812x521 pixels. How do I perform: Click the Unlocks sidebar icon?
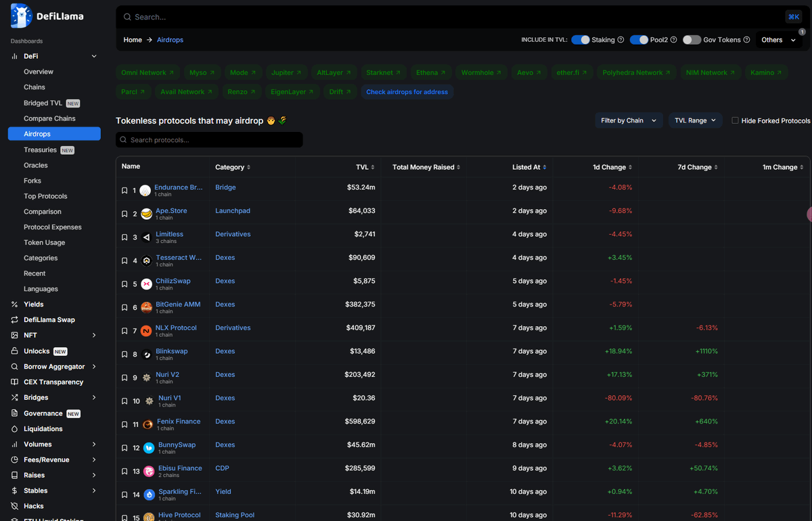[15, 350]
